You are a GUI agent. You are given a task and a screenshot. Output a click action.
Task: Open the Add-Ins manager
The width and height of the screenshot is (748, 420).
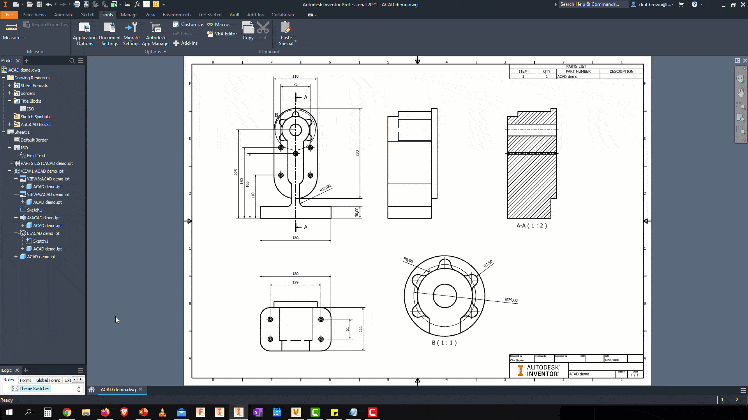(183, 44)
